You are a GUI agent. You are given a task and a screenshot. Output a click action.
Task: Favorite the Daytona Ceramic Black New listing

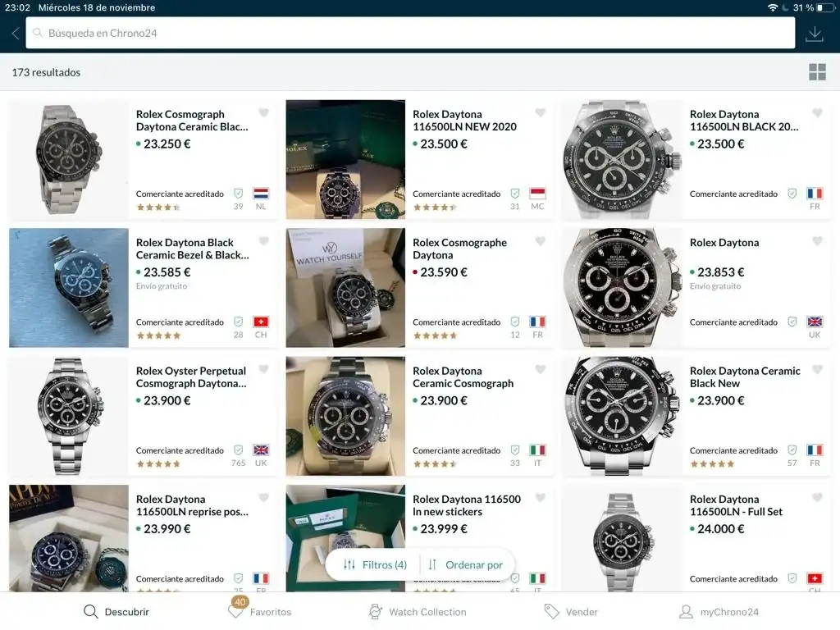point(817,369)
